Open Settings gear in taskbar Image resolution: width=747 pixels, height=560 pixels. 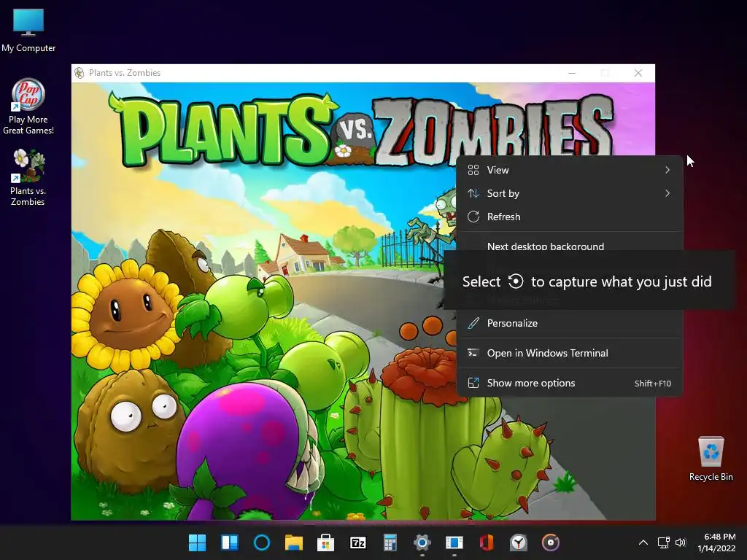tap(422, 542)
